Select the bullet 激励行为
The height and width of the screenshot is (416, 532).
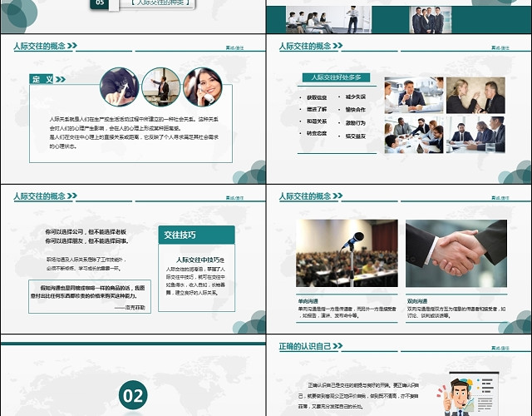pyautogui.click(x=355, y=123)
